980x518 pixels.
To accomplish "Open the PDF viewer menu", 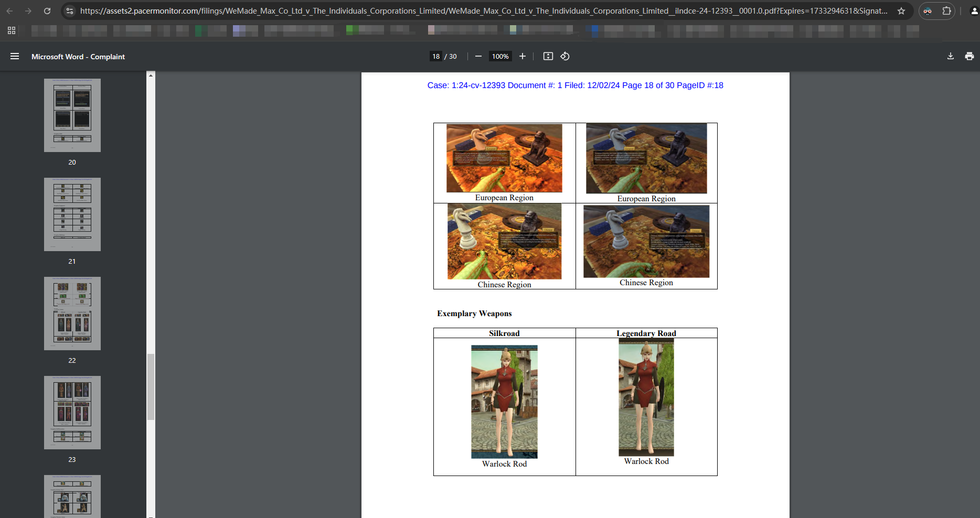I will (15, 56).
